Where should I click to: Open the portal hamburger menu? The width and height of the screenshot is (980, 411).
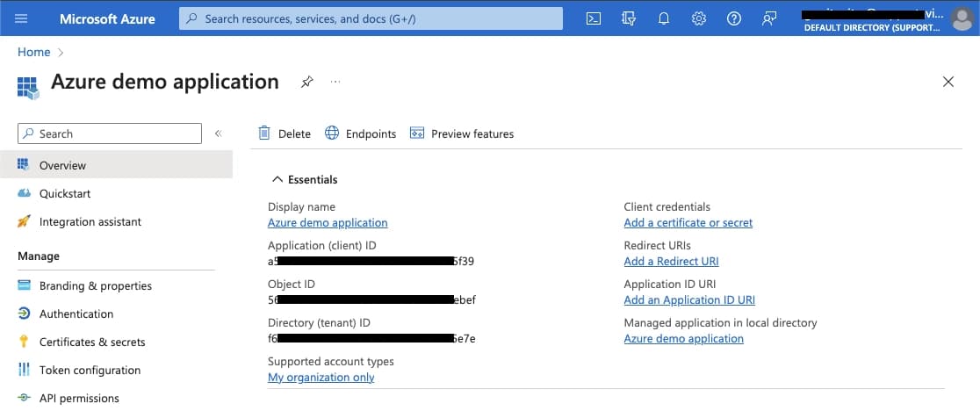21,18
